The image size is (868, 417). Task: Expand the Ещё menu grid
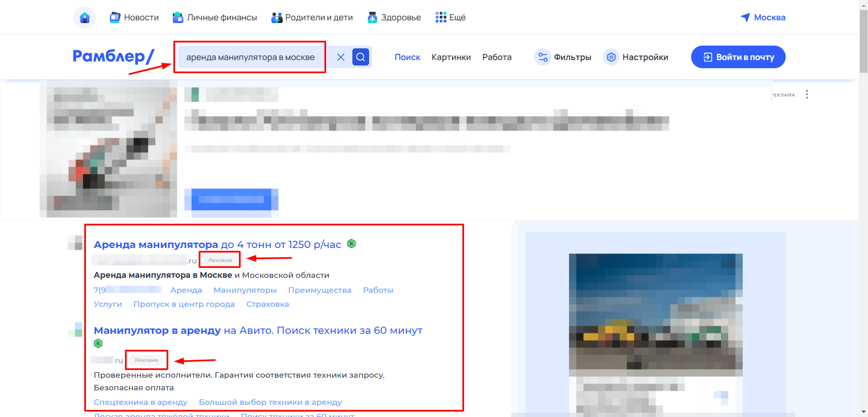point(451,18)
